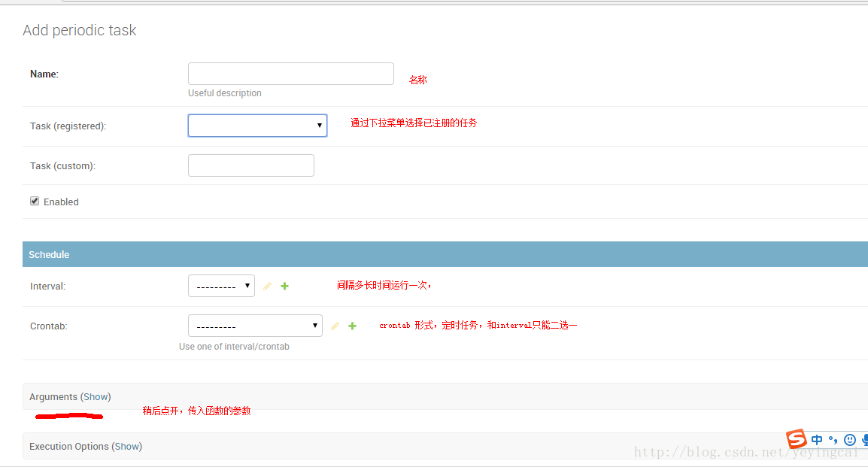Open the Interval dropdown
The width and height of the screenshot is (868, 467).
[x=221, y=287]
